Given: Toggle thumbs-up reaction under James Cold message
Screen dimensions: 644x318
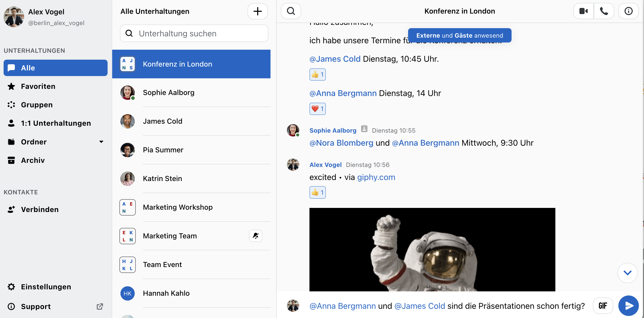Looking at the screenshot, I should coord(317,75).
